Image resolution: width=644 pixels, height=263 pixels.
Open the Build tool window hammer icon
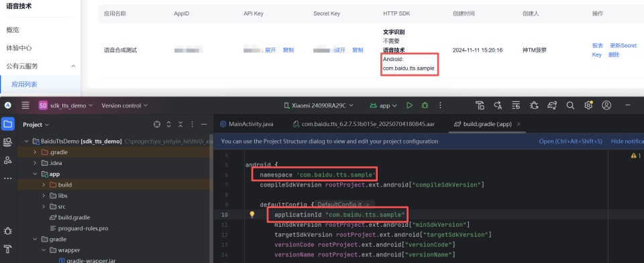click(8, 249)
